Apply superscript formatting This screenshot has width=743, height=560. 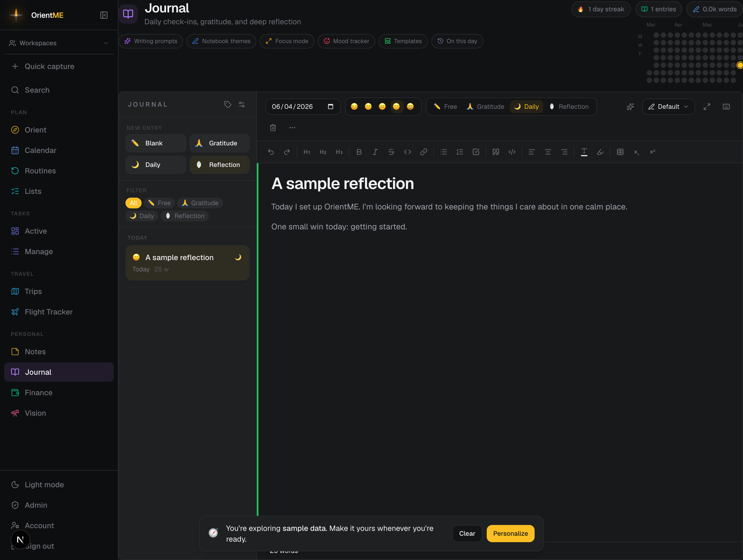tap(652, 152)
